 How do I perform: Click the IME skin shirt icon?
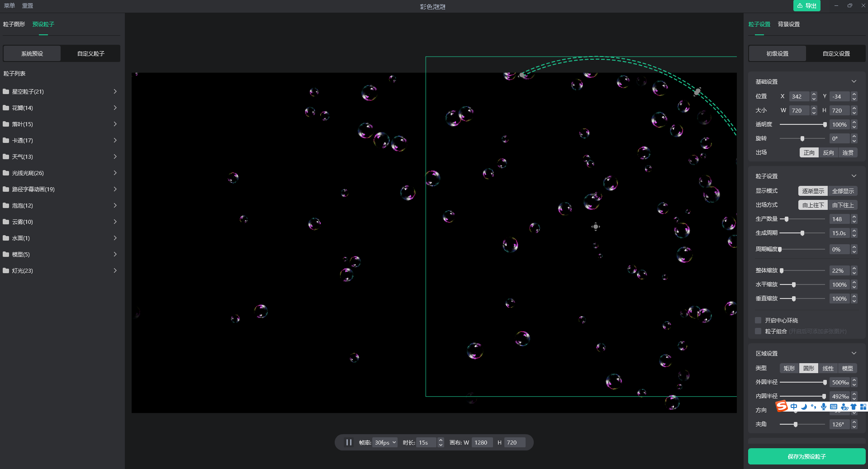[854, 407]
